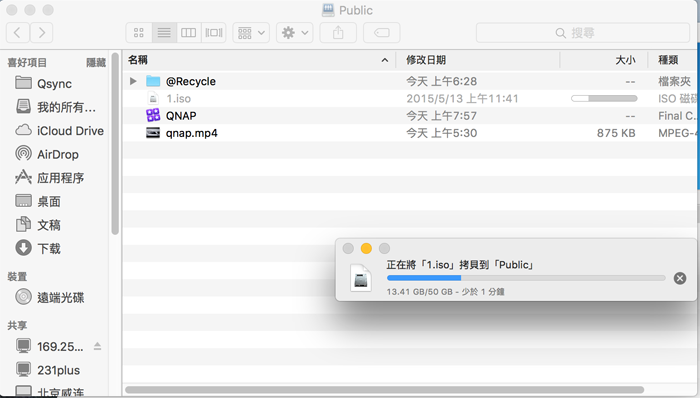700x398 pixels.
Task: Hide the 喜好項目 section with 隱藏
Action: (x=96, y=62)
